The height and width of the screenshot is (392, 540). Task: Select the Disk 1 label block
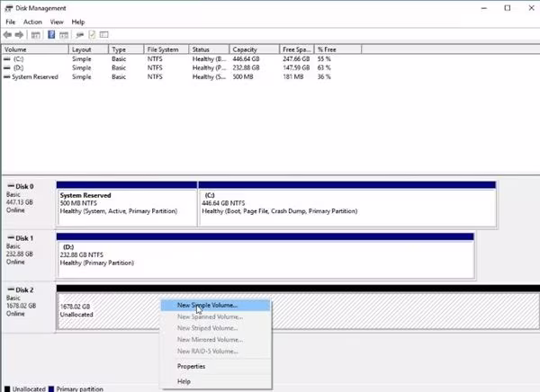29,255
